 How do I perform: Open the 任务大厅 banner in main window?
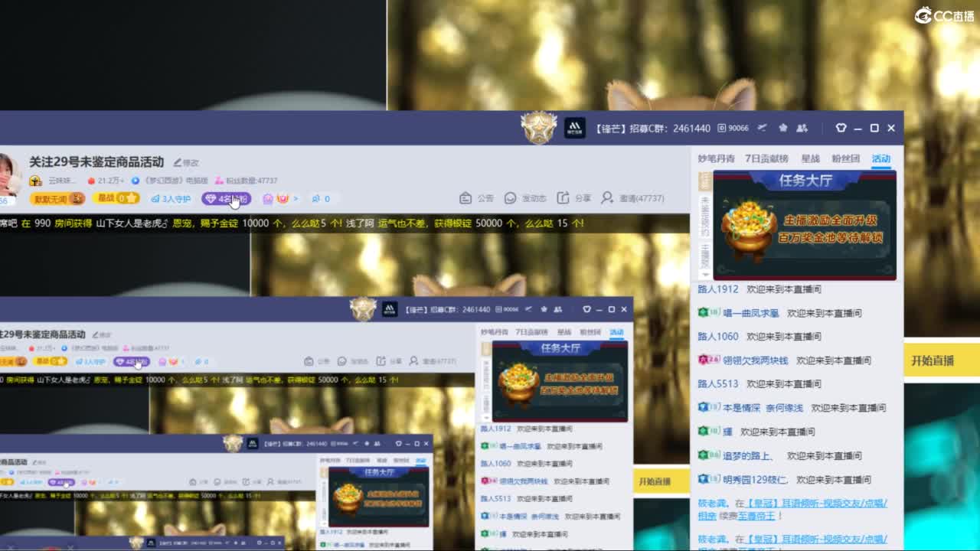pos(805,225)
